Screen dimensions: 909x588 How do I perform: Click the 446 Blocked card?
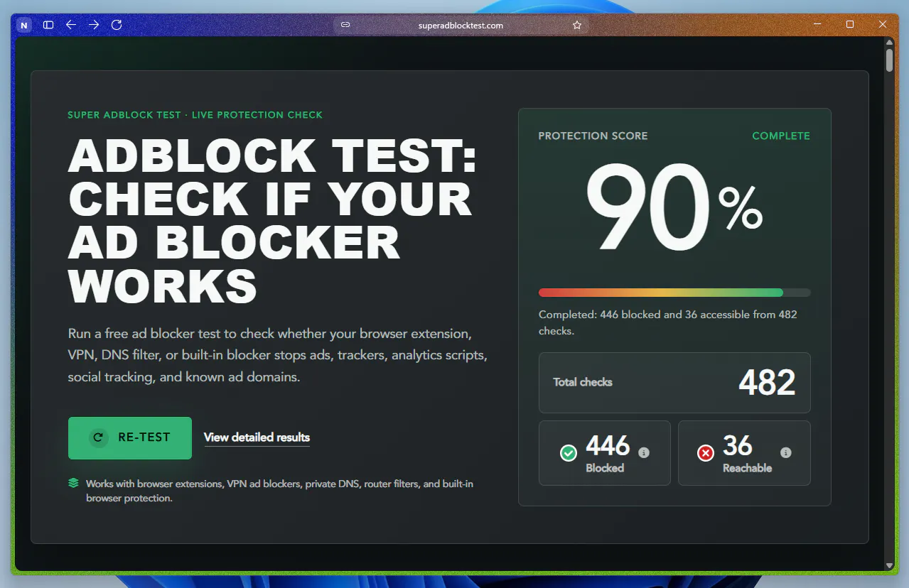point(605,453)
